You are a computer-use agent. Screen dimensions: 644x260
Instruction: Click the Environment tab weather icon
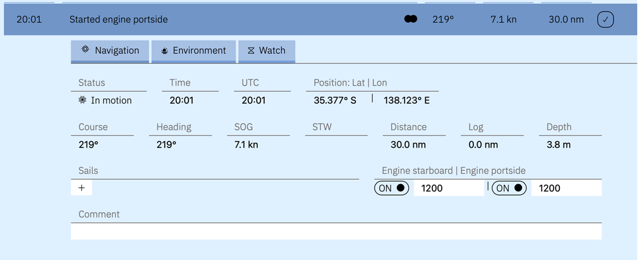(164, 51)
